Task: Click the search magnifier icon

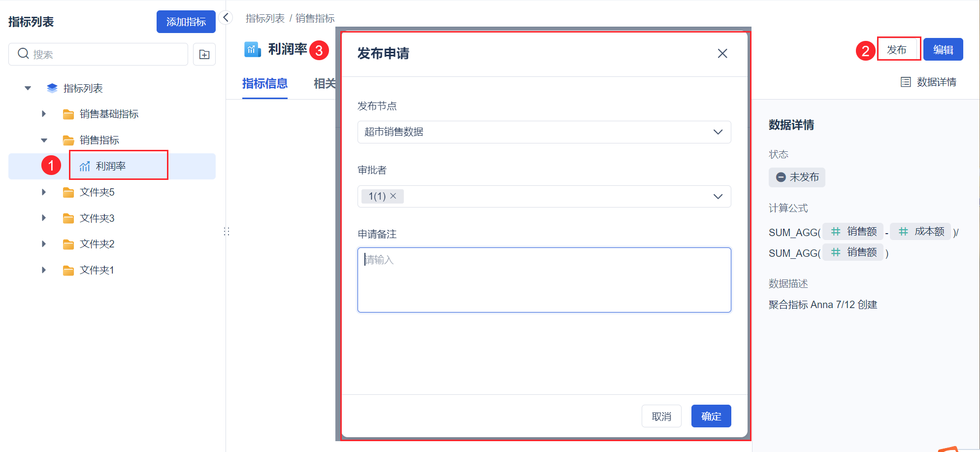Action: pos(23,54)
